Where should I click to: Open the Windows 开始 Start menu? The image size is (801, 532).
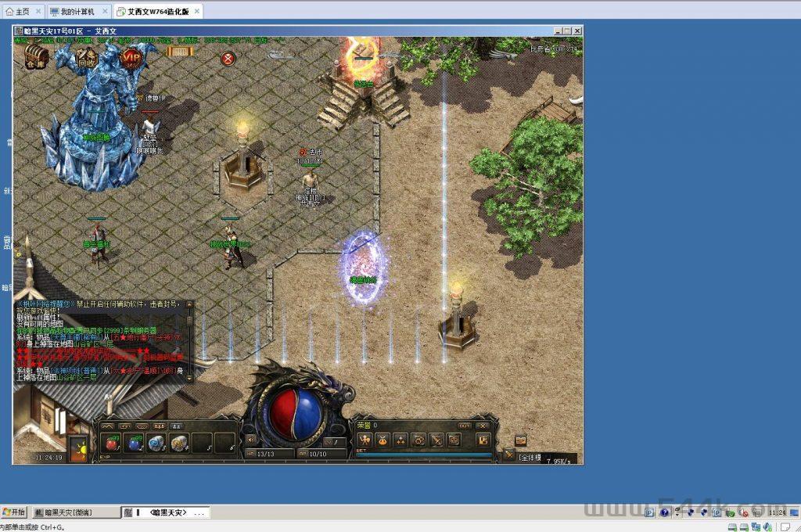[x=14, y=512]
